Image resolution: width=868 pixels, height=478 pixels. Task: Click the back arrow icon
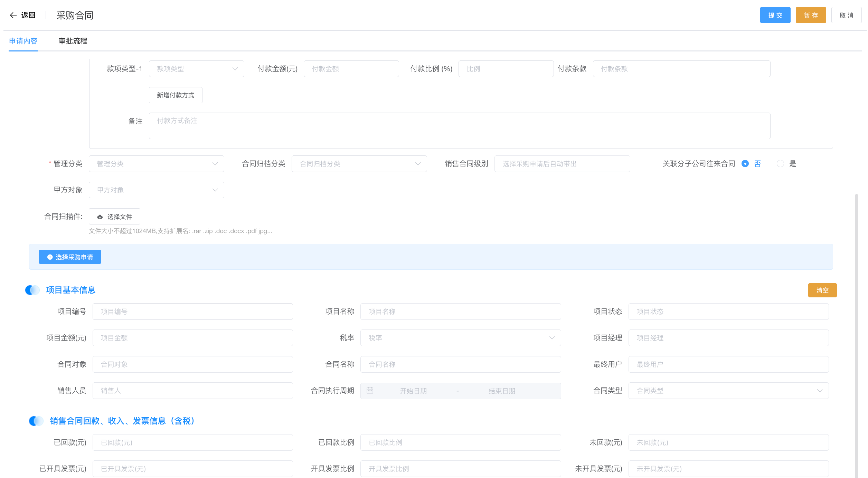point(13,15)
